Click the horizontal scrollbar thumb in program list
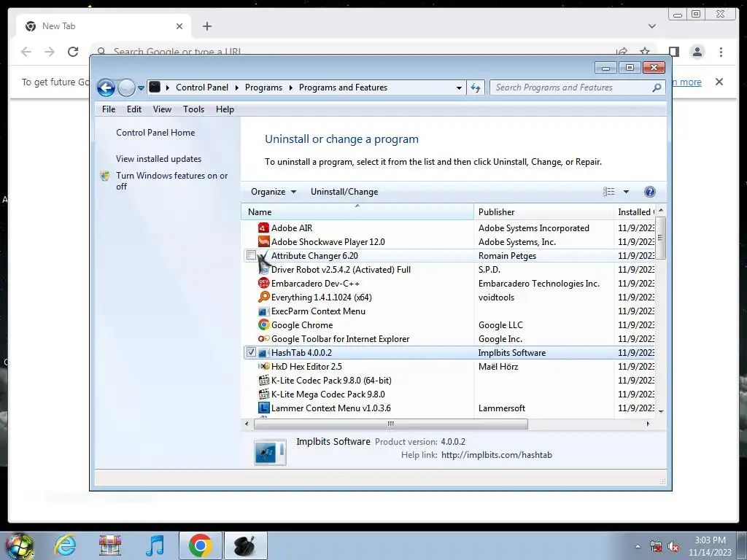This screenshot has width=747, height=560. coord(391,424)
